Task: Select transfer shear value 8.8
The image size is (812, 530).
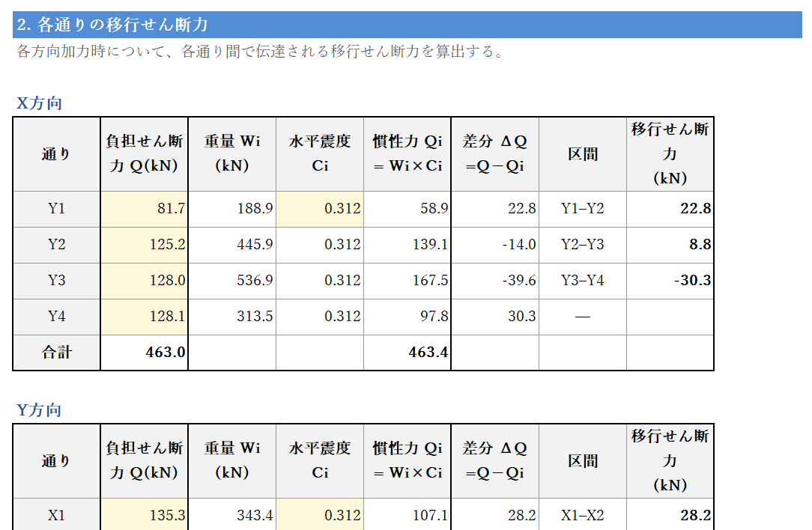Action: click(670, 245)
